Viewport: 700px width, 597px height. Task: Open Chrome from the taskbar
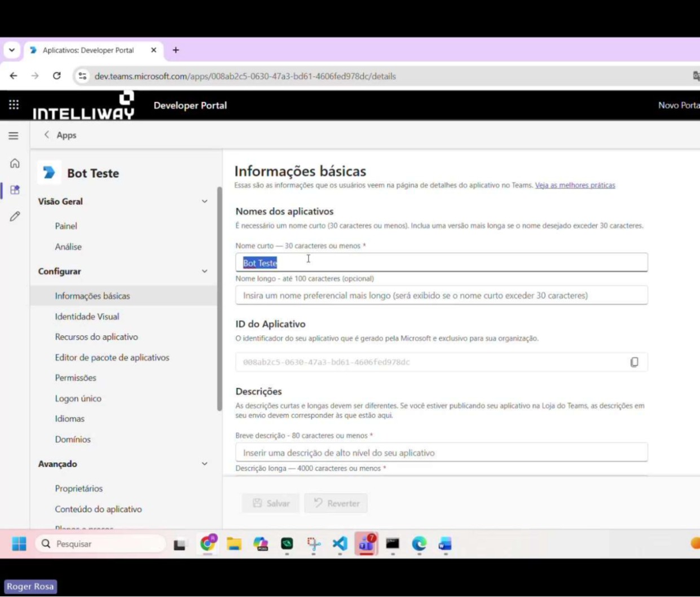(208, 543)
